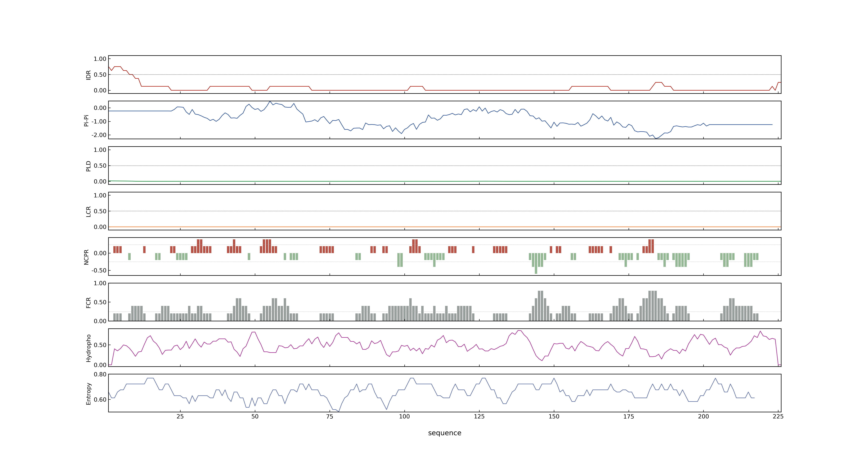Click the 1.00 tick on FCR axis

100,283
